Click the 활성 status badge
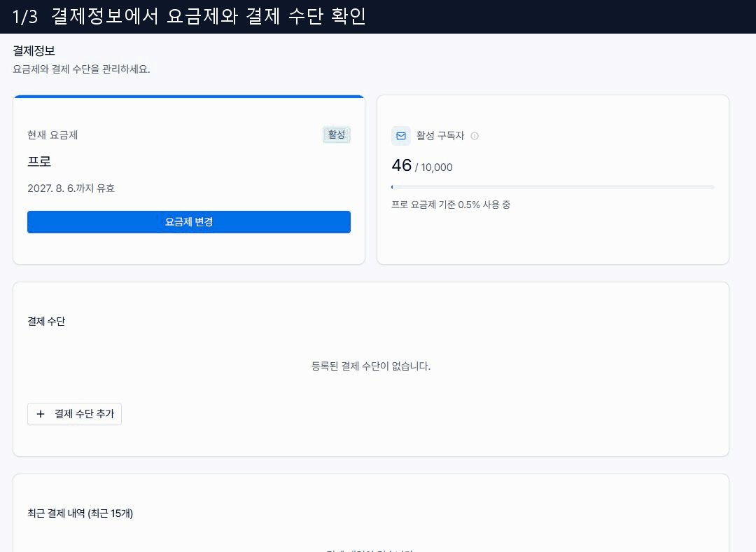This screenshot has height=552, width=756. pyautogui.click(x=337, y=134)
